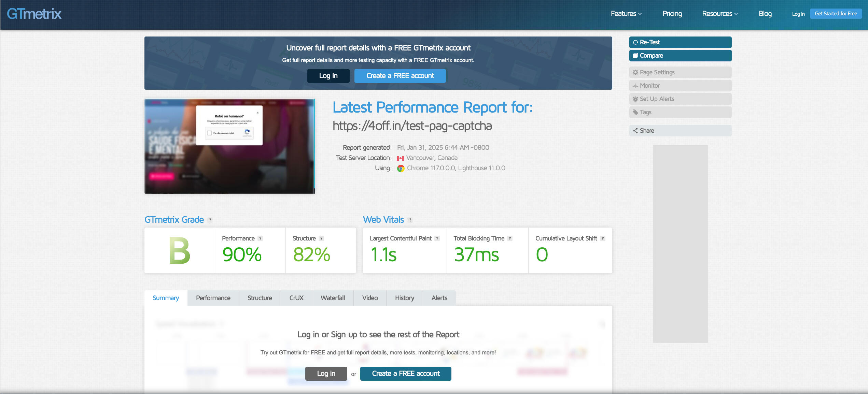The height and width of the screenshot is (394, 868).
Task: Click Web Vitals help question mark
Action: pyautogui.click(x=410, y=220)
